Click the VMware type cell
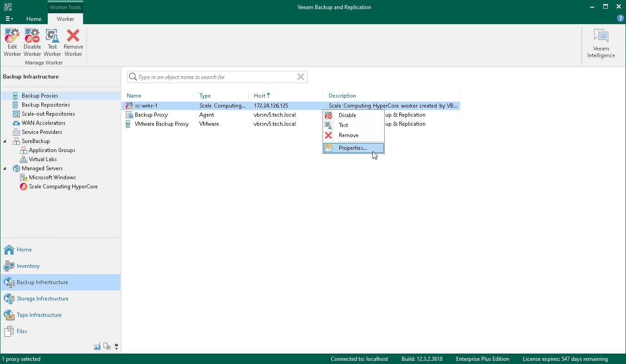This screenshot has height=364, width=626. coord(209,124)
